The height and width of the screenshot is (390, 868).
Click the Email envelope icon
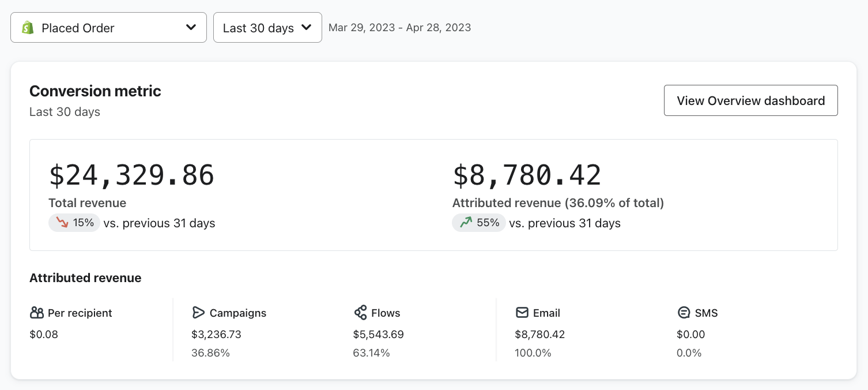point(522,313)
